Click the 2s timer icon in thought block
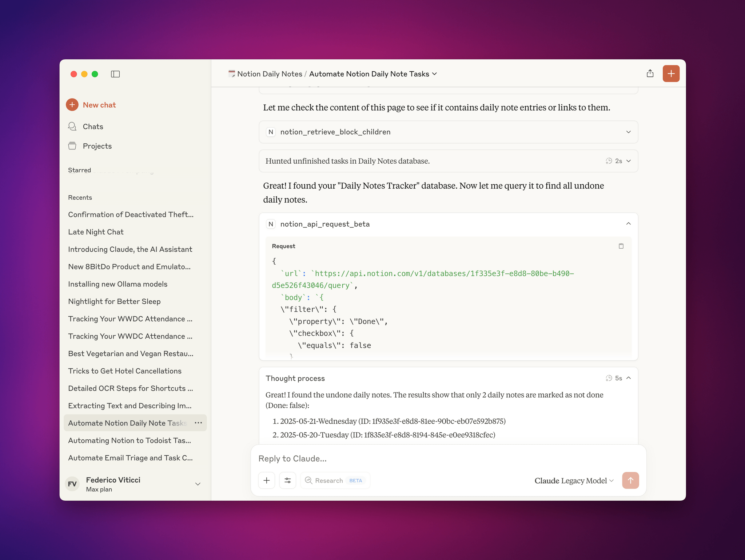Screen dimensions: 745x560 [x=609, y=161]
